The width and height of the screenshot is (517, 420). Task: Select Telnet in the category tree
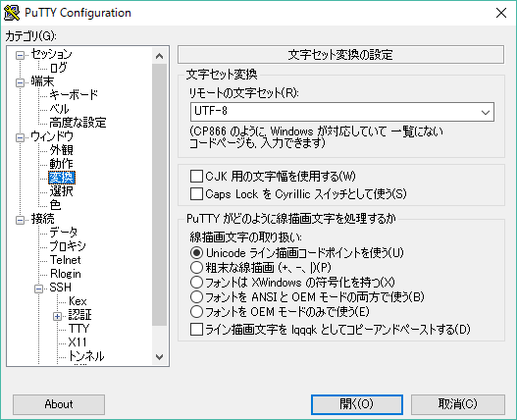[x=66, y=260]
